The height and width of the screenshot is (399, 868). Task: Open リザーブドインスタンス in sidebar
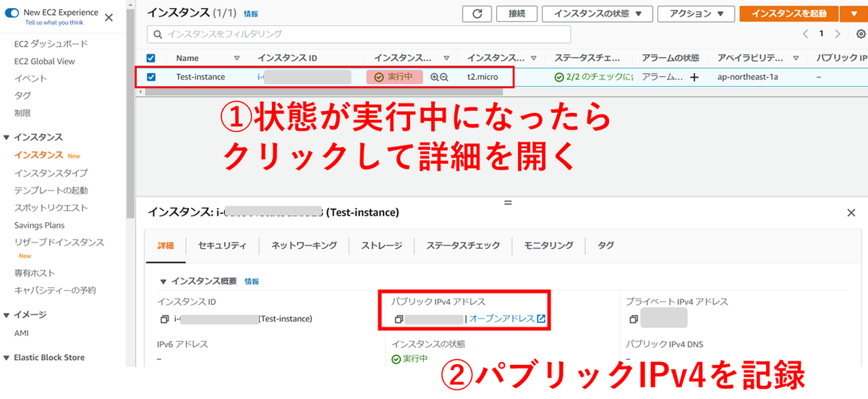[x=59, y=243]
